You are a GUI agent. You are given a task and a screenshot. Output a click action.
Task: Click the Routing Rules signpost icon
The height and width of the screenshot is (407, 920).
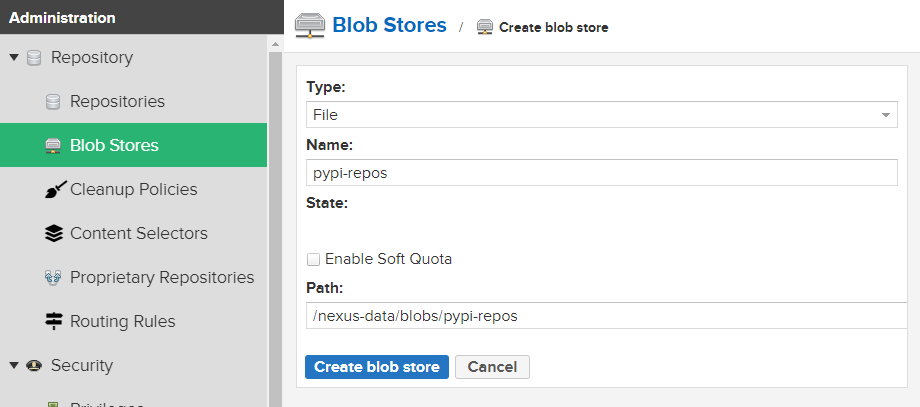53,321
